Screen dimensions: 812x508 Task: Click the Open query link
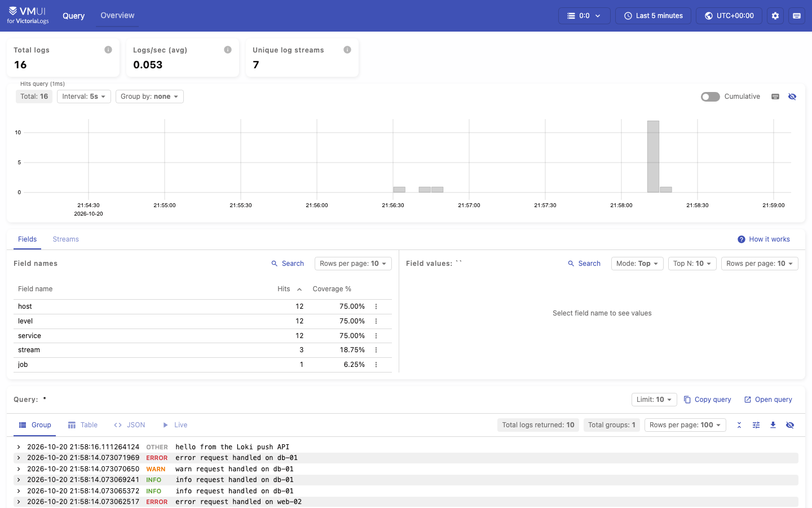coord(768,400)
